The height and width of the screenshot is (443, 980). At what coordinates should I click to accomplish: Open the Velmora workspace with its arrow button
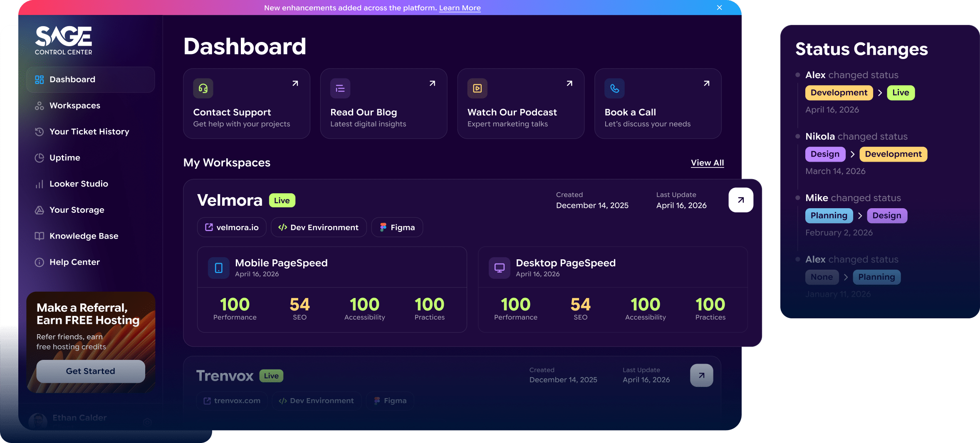[741, 200]
